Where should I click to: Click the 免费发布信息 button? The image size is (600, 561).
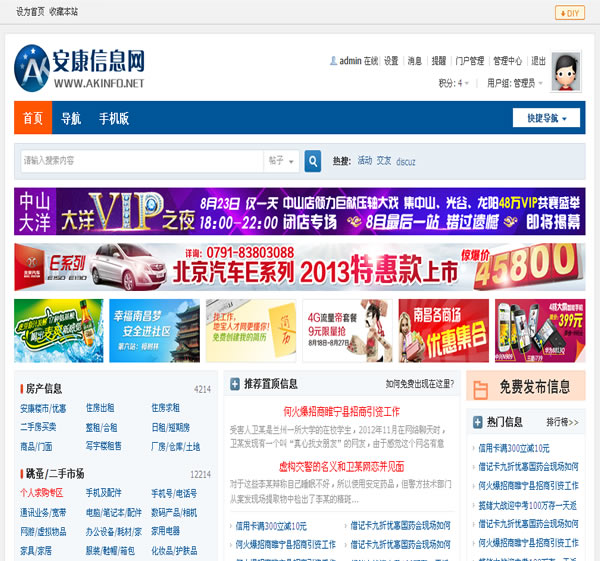526,386
